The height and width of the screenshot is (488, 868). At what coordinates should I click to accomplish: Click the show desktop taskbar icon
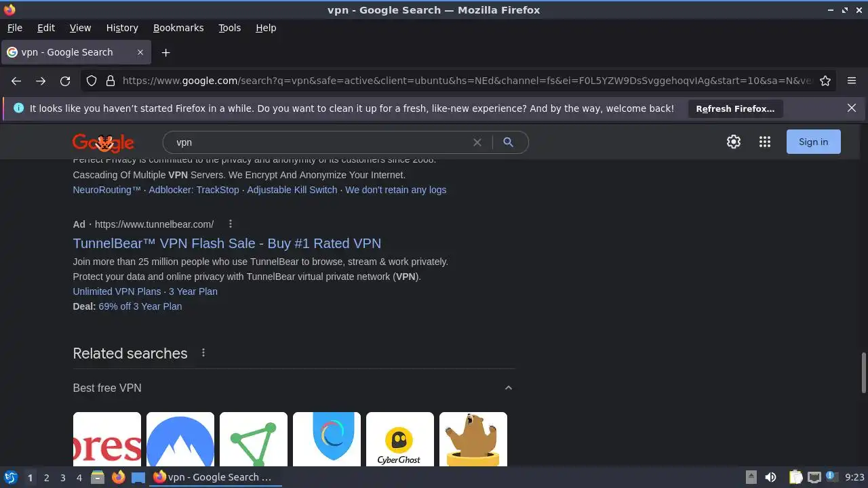coord(138,477)
